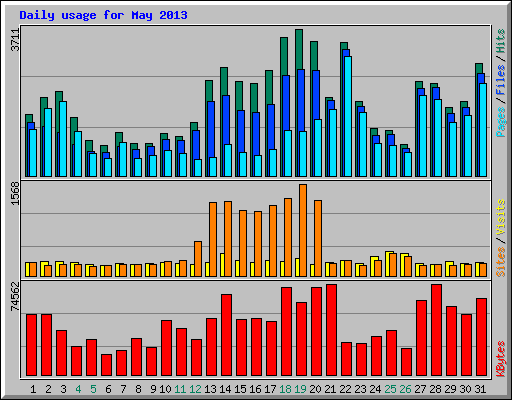Click the blue Files bar for day 14
Screen dimensions: 512x400
tap(226, 120)
